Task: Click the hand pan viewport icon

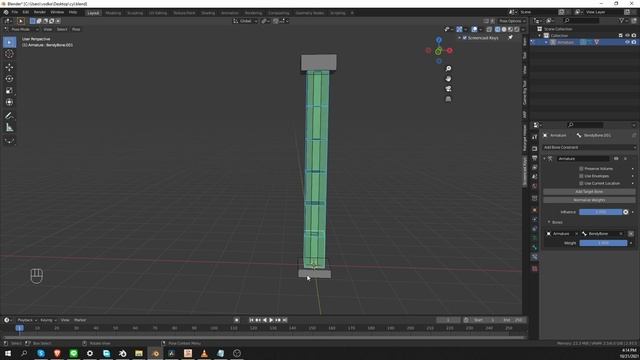Action: coord(448,78)
